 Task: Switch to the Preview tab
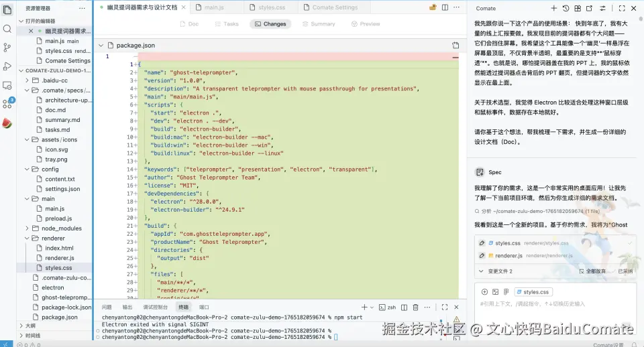pos(366,24)
